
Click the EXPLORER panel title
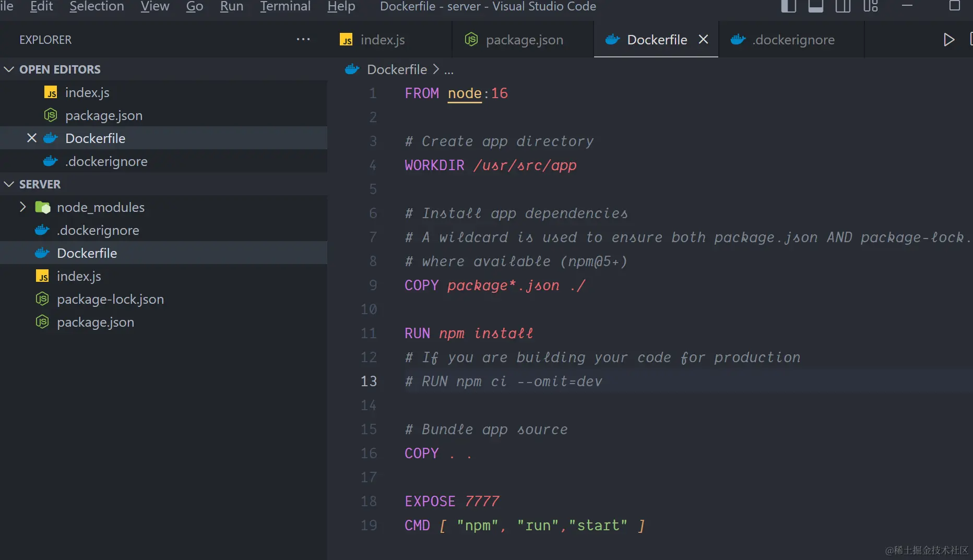45,40
